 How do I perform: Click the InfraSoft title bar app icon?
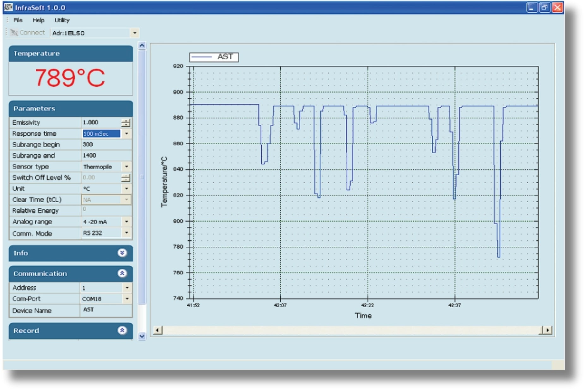pyautogui.click(x=8, y=7)
